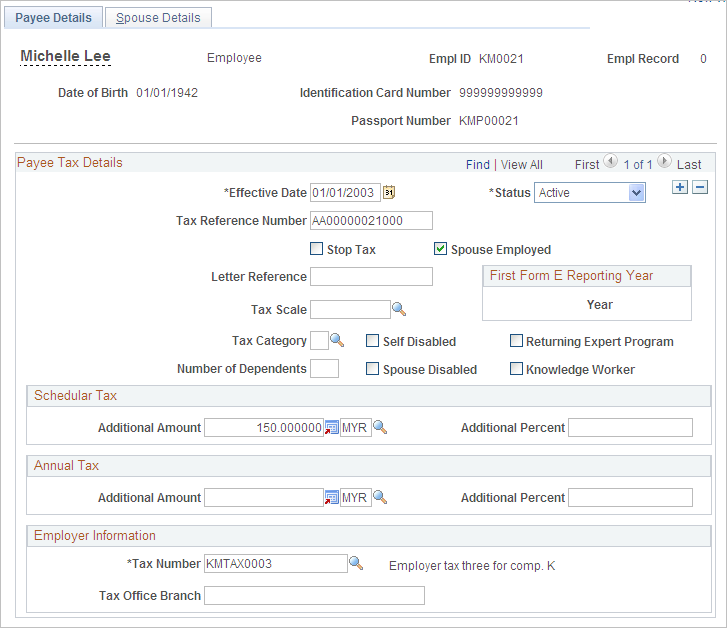Click the Tax Scale lookup magnifier
Screen dimensions: 727x628
coord(399,309)
